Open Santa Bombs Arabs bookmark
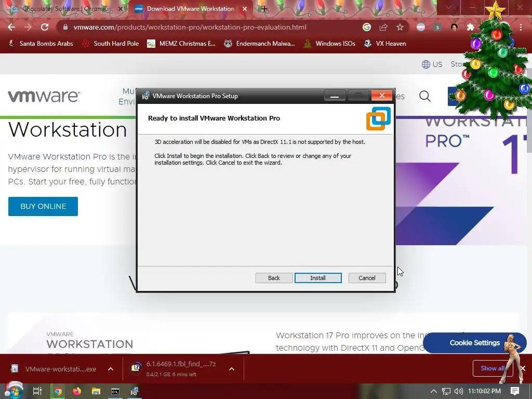Viewport: 532px width, 399px height. pos(41,44)
